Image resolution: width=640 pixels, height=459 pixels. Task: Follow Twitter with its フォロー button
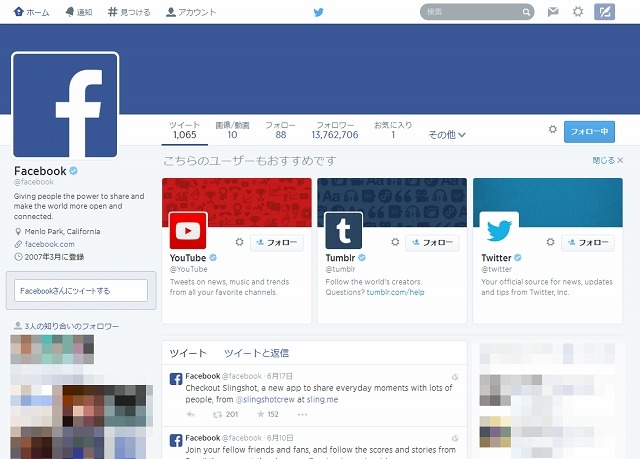point(588,243)
